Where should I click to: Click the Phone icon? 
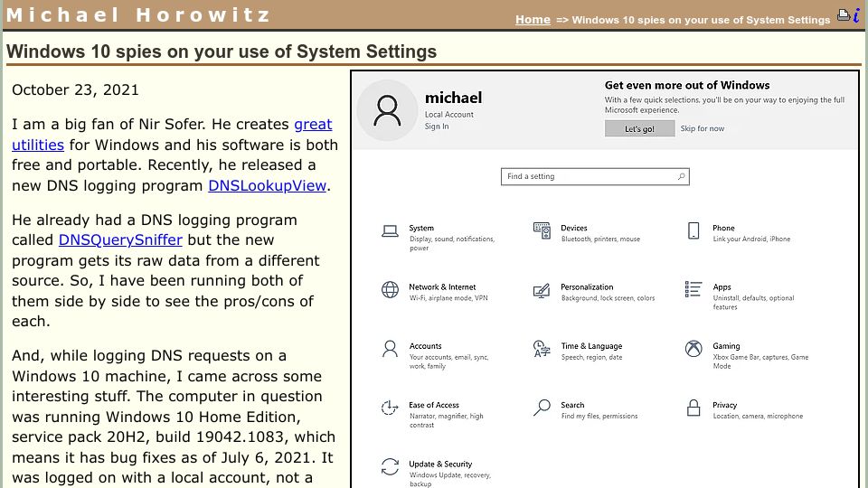point(693,230)
